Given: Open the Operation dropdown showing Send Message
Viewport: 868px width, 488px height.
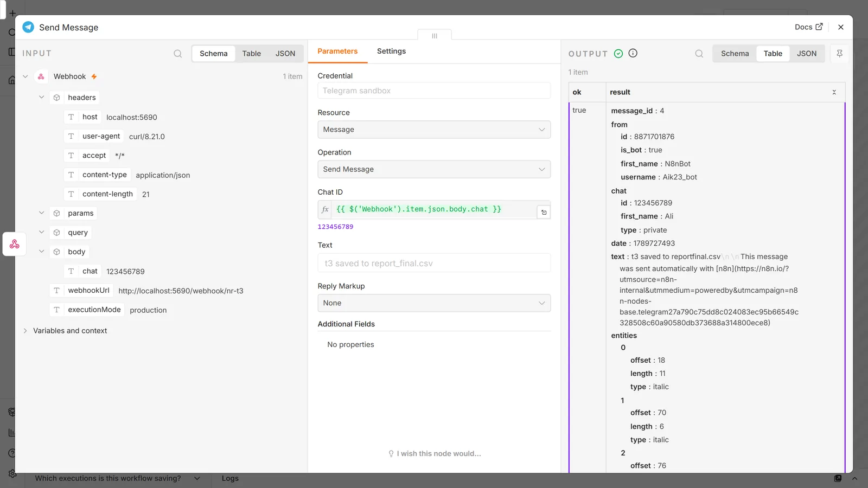Looking at the screenshot, I should [x=434, y=169].
